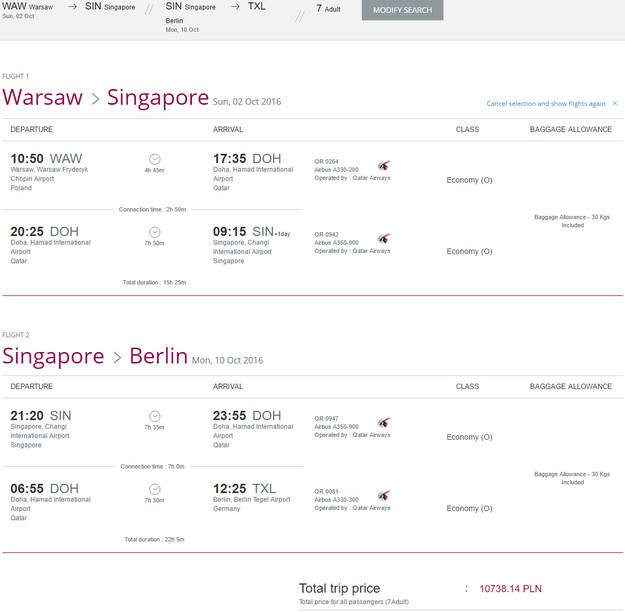Click Economy (O) class for QR 0947
Screen dimensions: 625x612
(469, 437)
